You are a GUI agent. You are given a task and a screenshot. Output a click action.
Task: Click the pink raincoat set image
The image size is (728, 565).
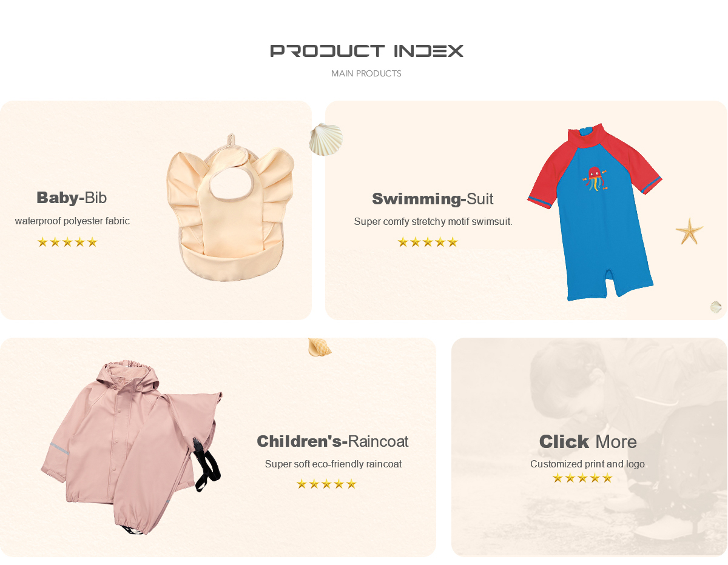(132, 447)
